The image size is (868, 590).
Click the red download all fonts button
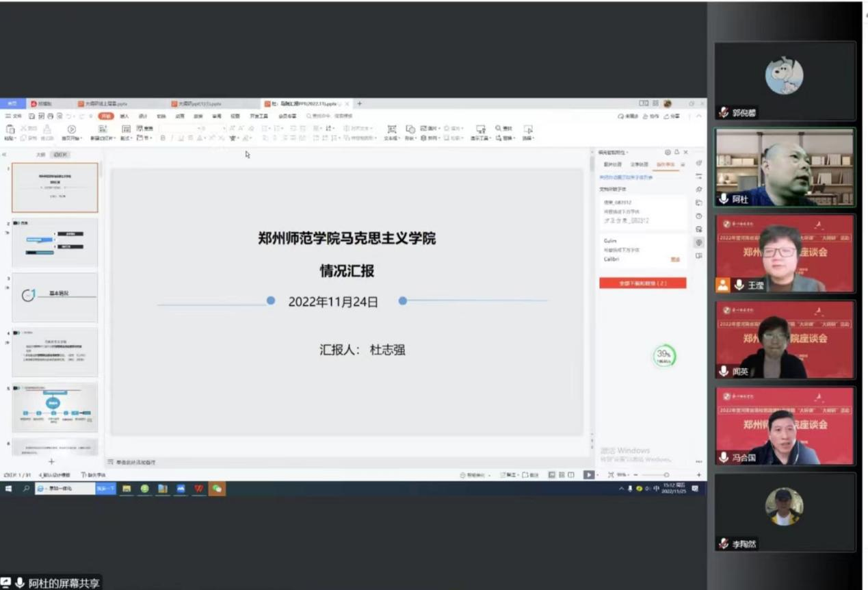point(642,283)
